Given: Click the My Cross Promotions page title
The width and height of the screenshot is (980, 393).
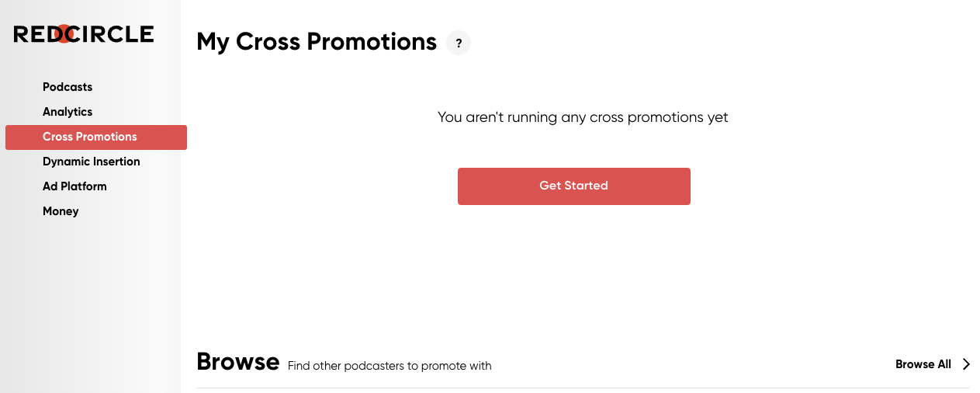Looking at the screenshot, I should [x=317, y=42].
